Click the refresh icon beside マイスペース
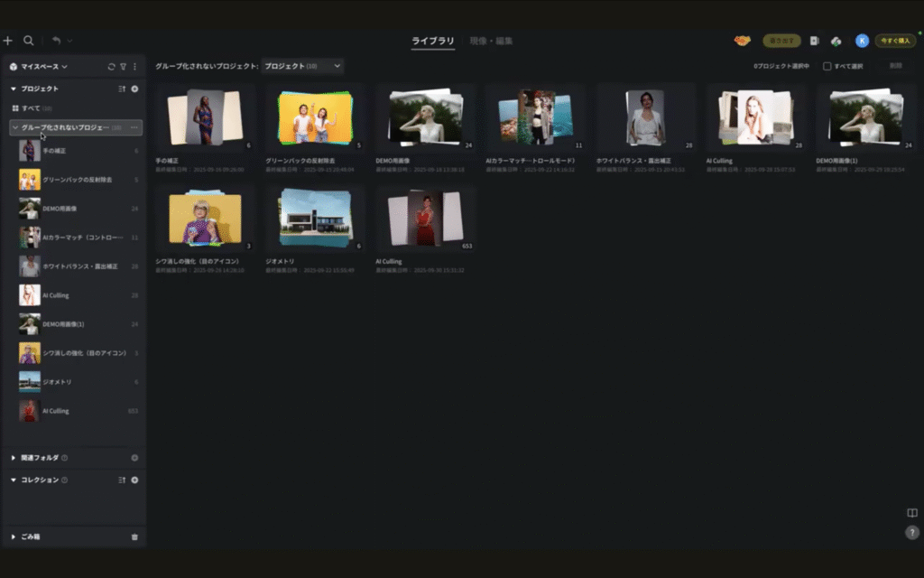 point(111,67)
